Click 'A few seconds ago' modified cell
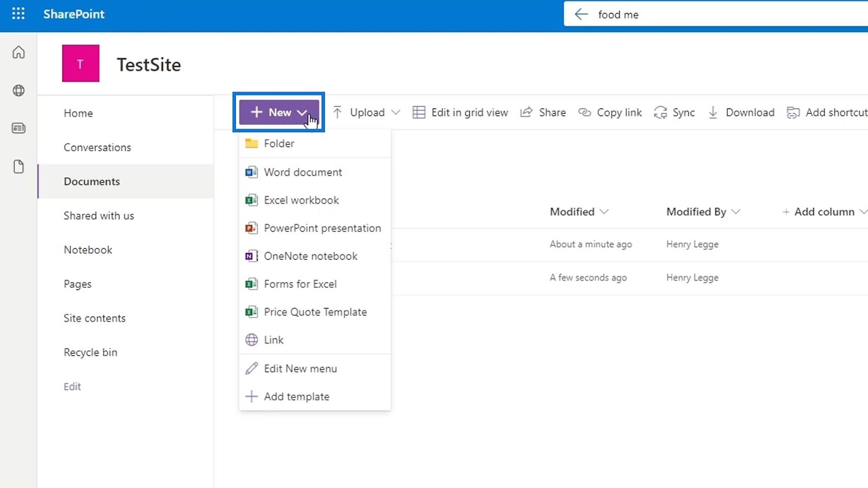 (x=588, y=278)
